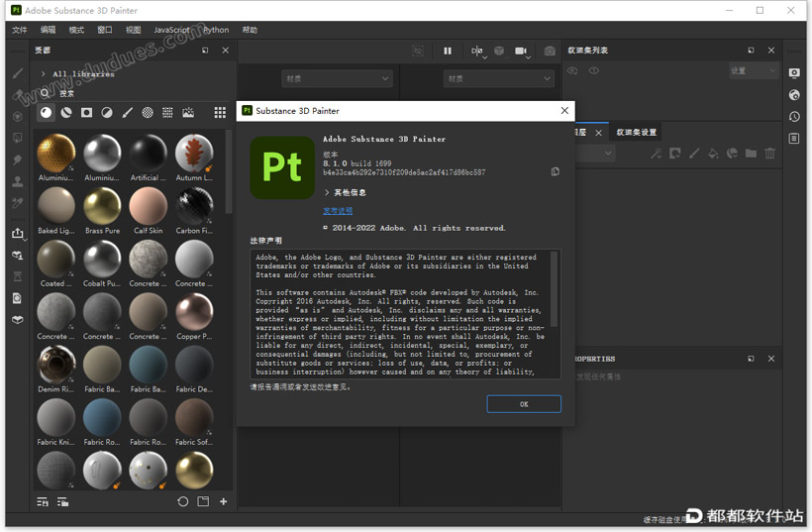Open the release notes link
812x532 pixels.
tap(338, 210)
